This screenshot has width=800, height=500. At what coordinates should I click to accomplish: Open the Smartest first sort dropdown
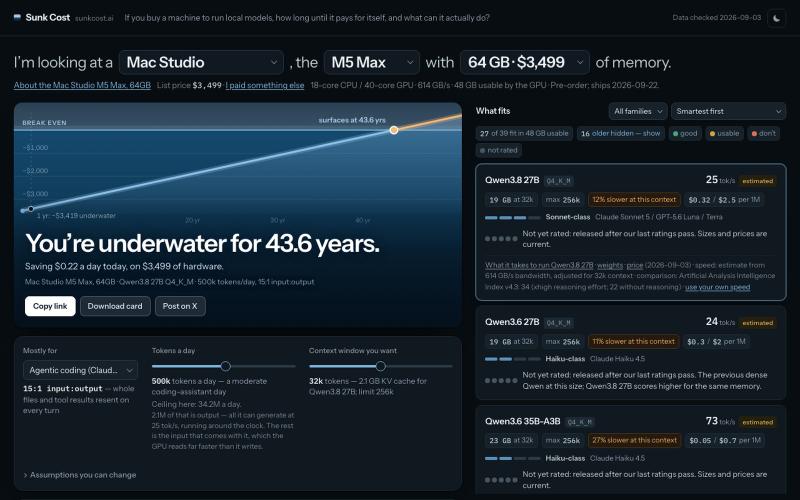(728, 111)
